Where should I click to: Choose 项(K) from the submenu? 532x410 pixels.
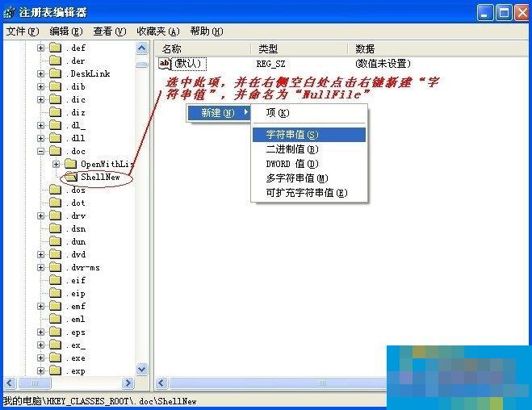click(309, 113)
